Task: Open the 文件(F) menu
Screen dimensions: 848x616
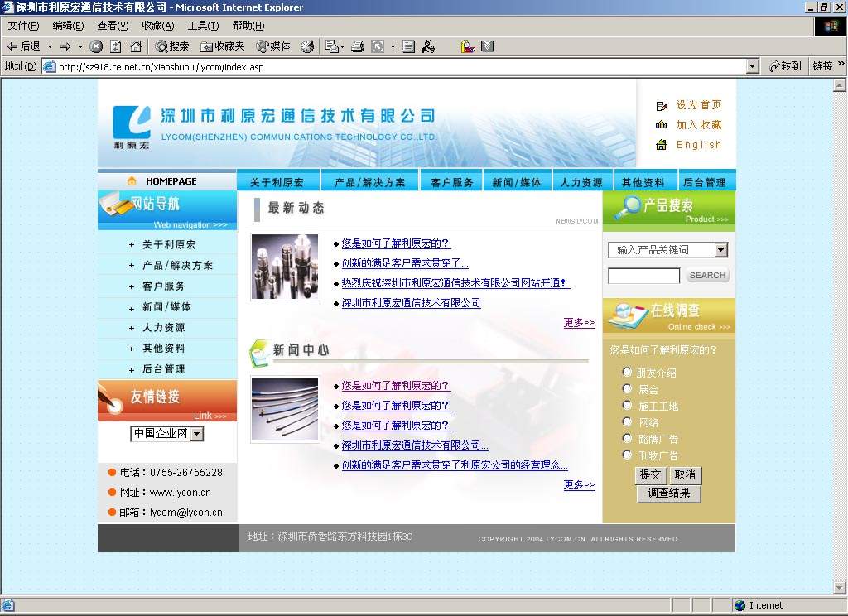Action: [23, 26]
